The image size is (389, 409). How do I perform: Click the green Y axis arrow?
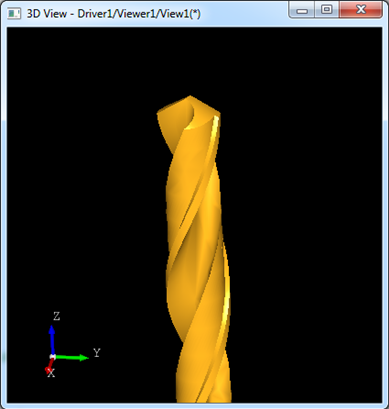[x=71, y=358]
